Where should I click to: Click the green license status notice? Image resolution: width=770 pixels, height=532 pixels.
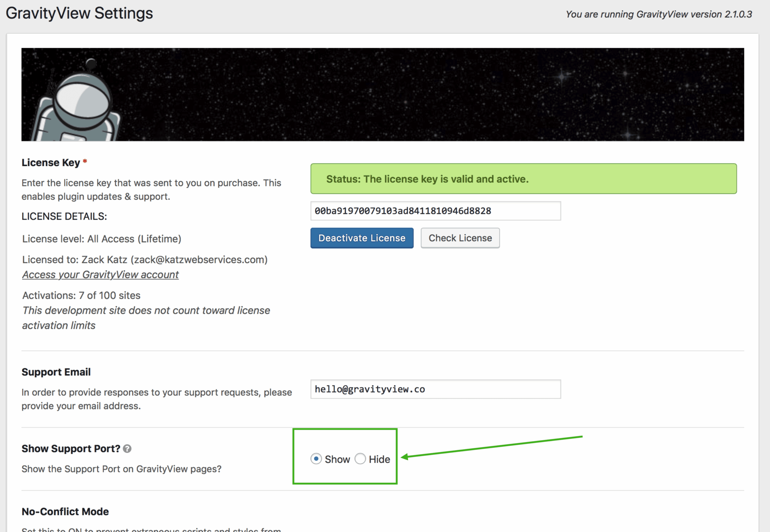(x=523, y=179)
